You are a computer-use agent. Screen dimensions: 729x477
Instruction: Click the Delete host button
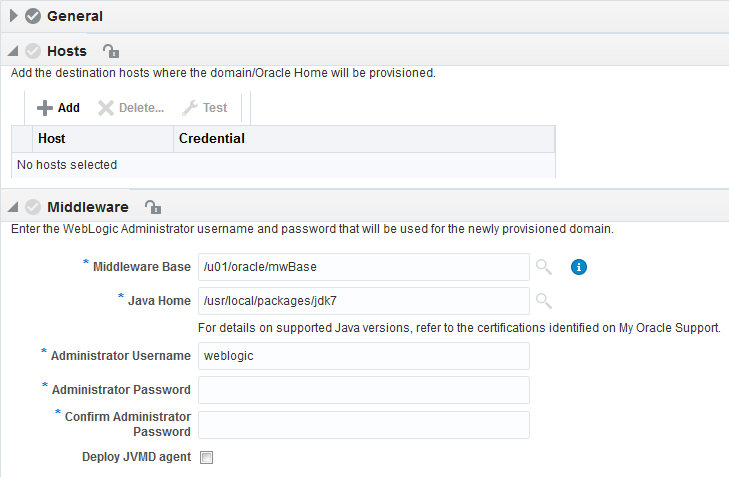click(x=131, y=108)
